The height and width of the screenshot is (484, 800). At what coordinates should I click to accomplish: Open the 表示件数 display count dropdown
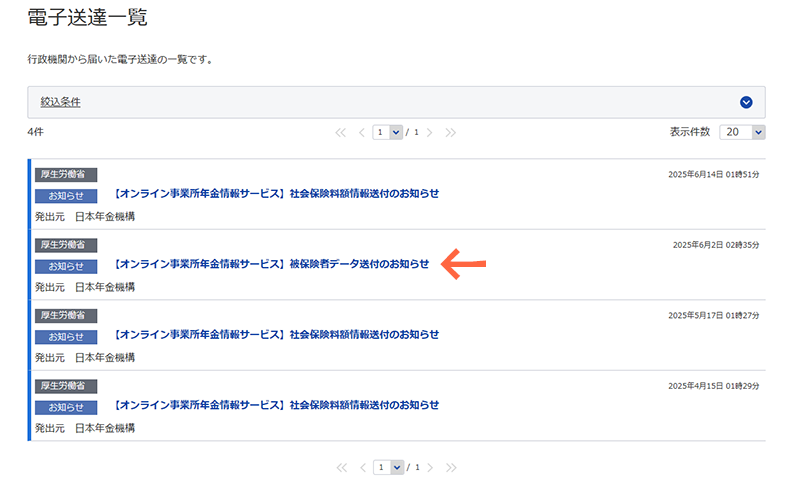[742, 132]
